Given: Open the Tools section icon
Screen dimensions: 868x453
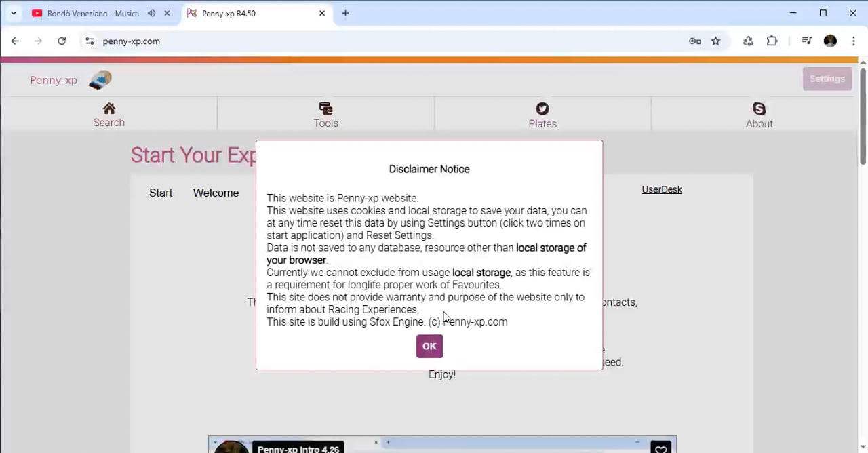Looking at the screenshot, I should pos(325,109).
